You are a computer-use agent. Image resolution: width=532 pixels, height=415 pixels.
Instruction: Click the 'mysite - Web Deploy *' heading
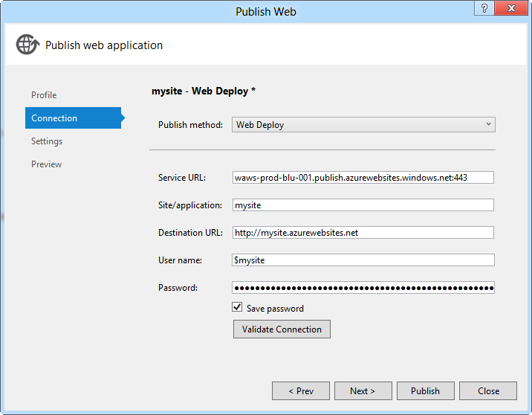coord(204,91)
